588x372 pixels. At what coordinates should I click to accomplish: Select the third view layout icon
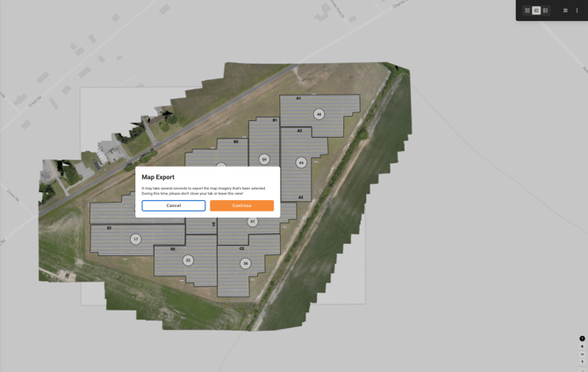click(545, 11)
